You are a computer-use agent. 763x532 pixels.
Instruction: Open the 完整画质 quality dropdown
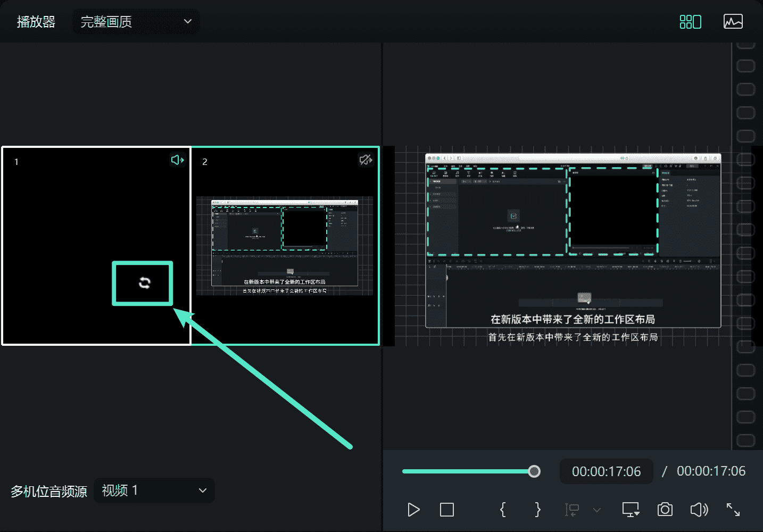pyautogui.click(x=136, y=22)
